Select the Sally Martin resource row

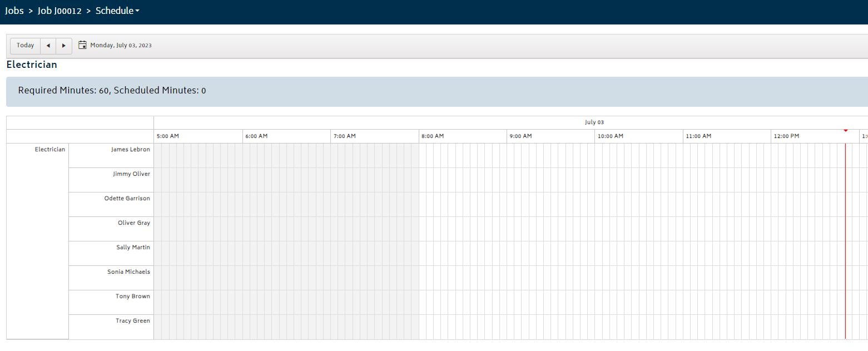[111, 253]
